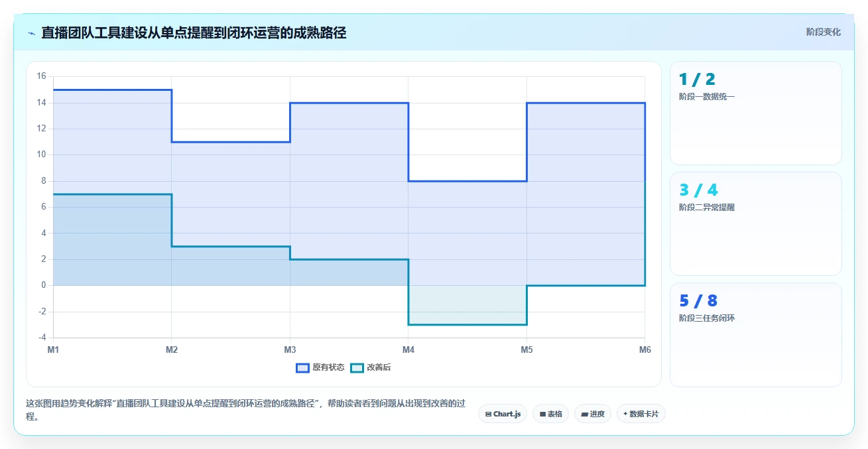Click the M2 x-axis label
The width and height of the screenshot is (868, 449).
pyautogui.click(x=172, y=350)
